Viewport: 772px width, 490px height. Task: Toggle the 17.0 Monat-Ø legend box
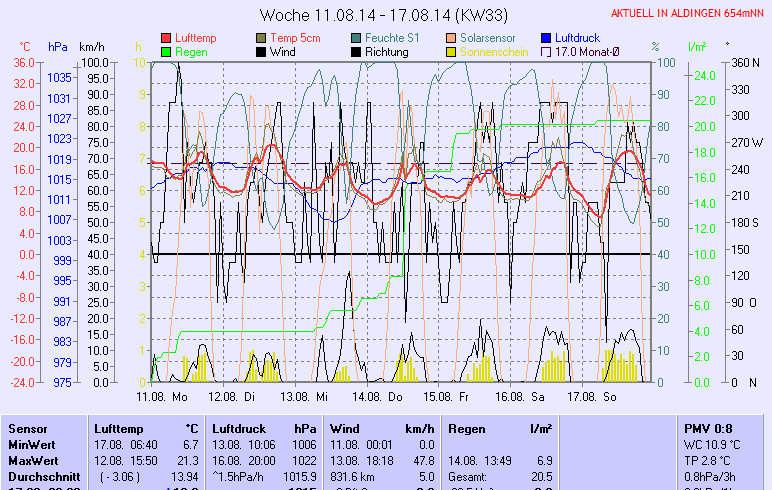(546, 52)
